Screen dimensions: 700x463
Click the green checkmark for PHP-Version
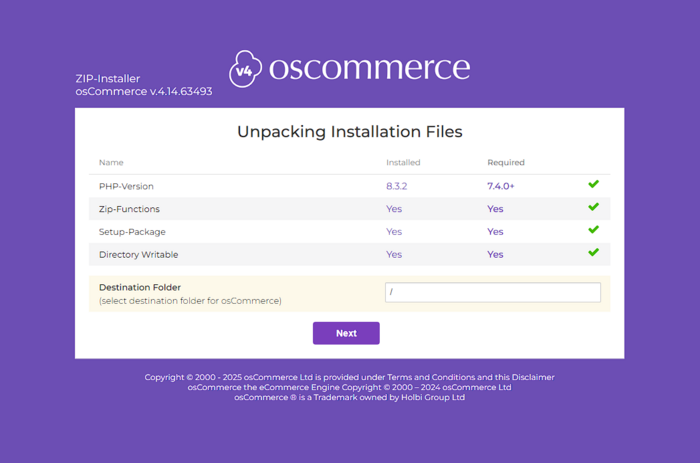pos(593,185)
